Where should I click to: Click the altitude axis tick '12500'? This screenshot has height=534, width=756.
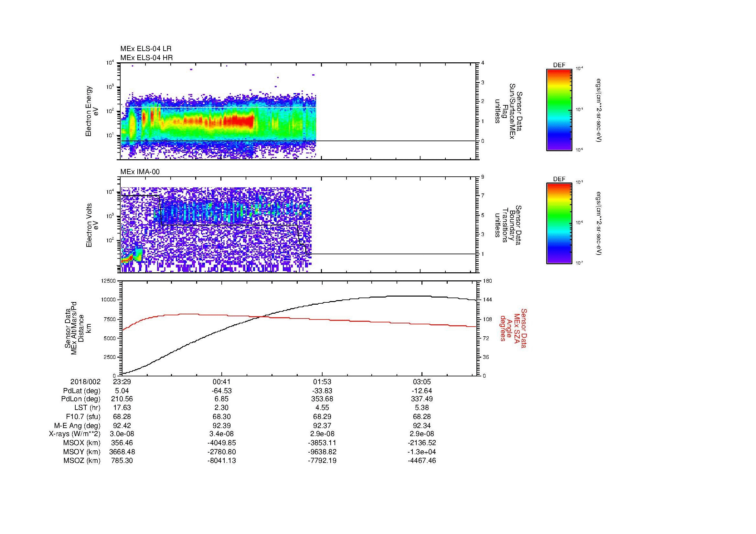(x=109, y=281)
